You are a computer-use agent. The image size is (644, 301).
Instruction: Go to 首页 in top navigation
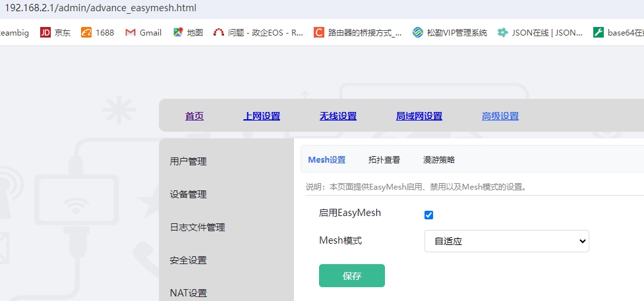click(194, 116)
